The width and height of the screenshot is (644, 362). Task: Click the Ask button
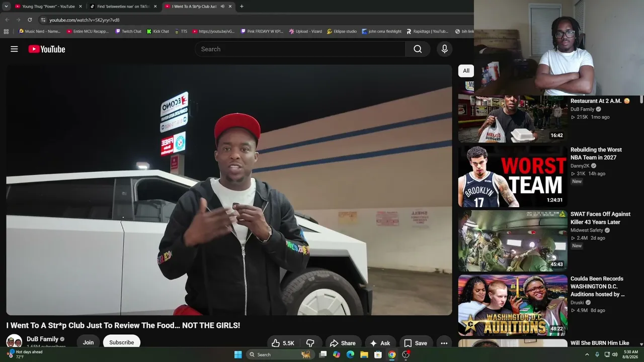(380, 343)
